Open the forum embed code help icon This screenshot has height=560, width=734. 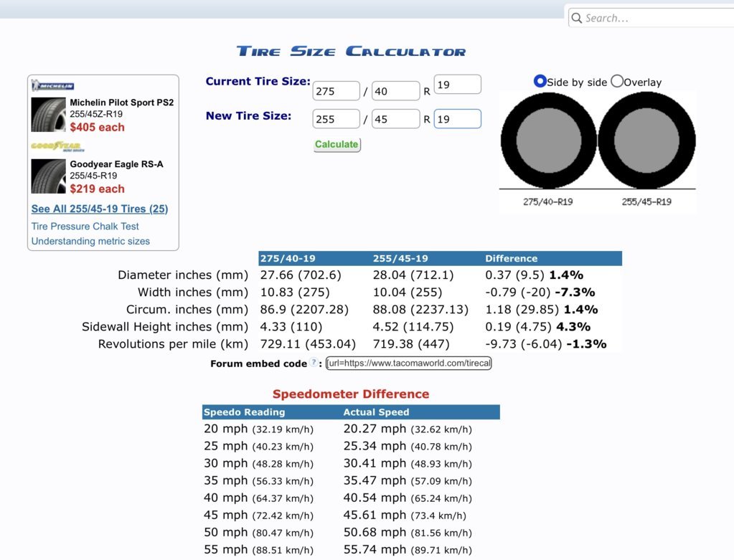tap(314, 363)
